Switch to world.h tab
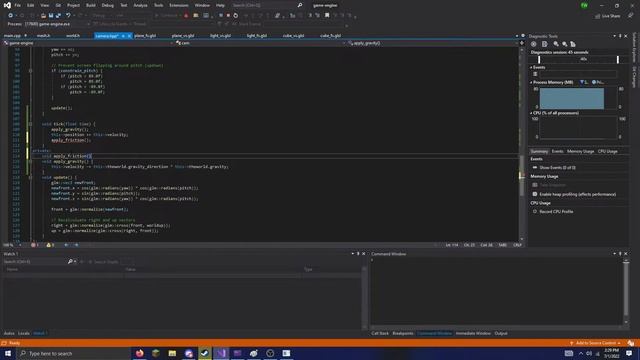The width and height of the screenshot is (640, 360). point(73,36)
